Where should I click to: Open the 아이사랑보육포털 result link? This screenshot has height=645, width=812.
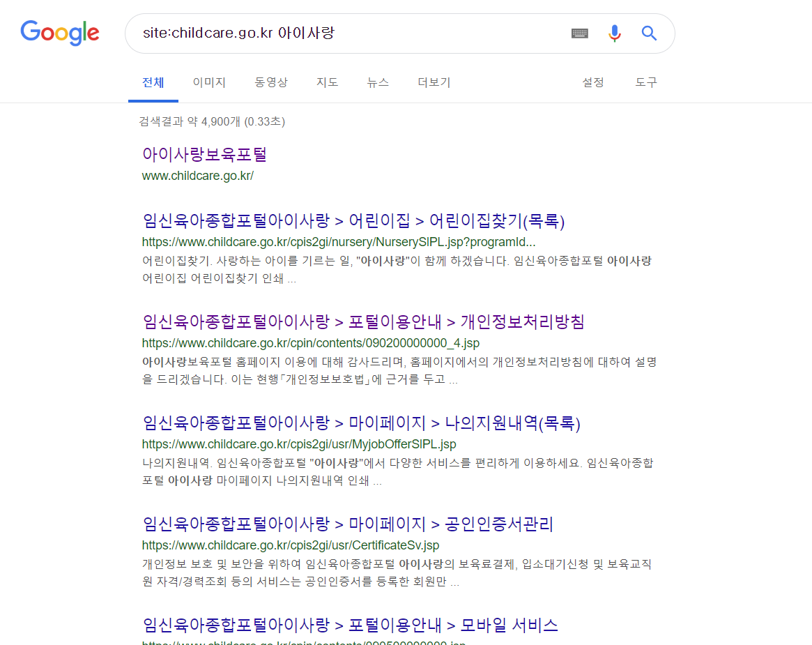(x=204, y=154)
